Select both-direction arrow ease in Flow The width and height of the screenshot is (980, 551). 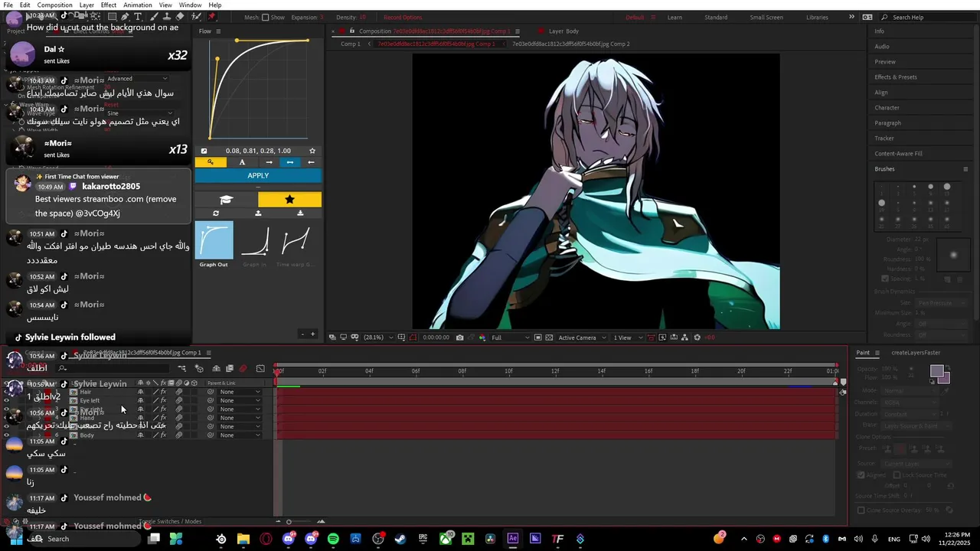289,162
